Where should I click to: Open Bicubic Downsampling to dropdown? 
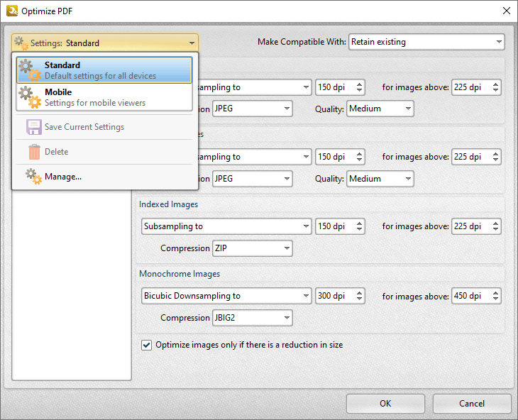click(x=226, y=296)
